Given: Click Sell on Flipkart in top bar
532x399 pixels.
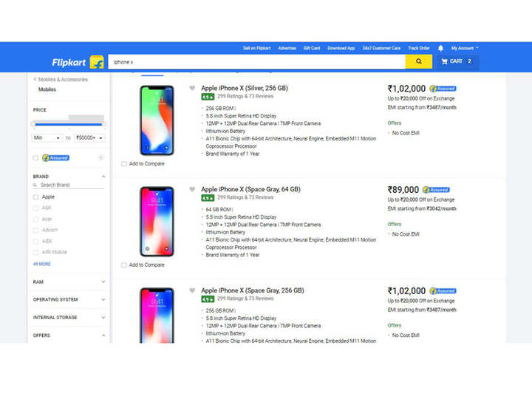Looking at the screenshot, I should click(x=256, y=48).
